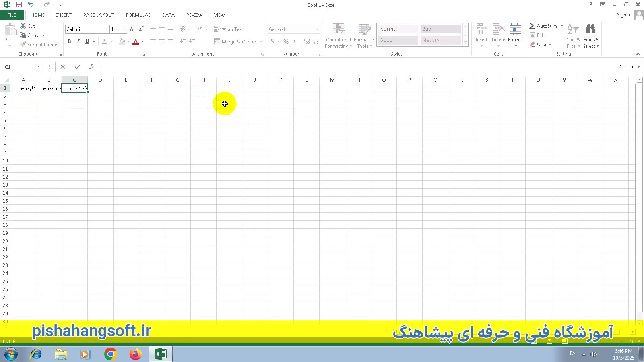Cancel the cell entry in the formula bar
This screenshot has width=644, height=362.
click(x=62, y=67)
